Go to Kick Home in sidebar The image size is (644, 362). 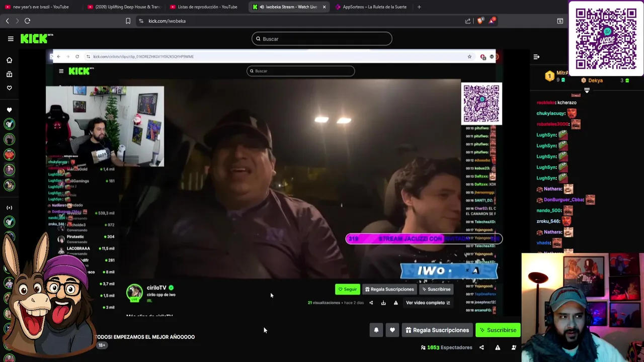(x=9, y=60)
